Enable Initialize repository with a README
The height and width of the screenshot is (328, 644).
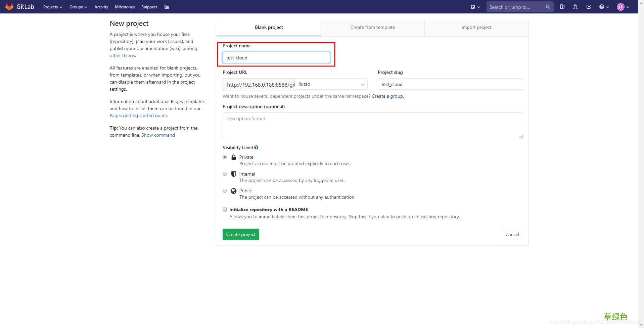[225, 209]
